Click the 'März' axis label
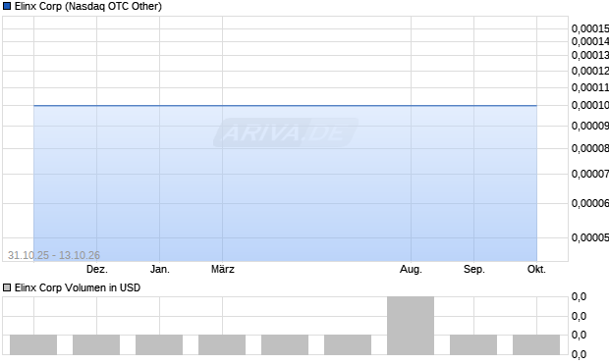Image resolution: width=609 pixels, height=364 pixels. [x=223, y=269]
